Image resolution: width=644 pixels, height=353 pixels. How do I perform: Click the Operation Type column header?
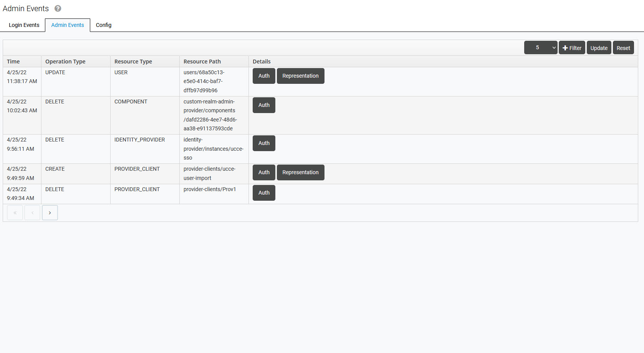(x=65, y=62)
